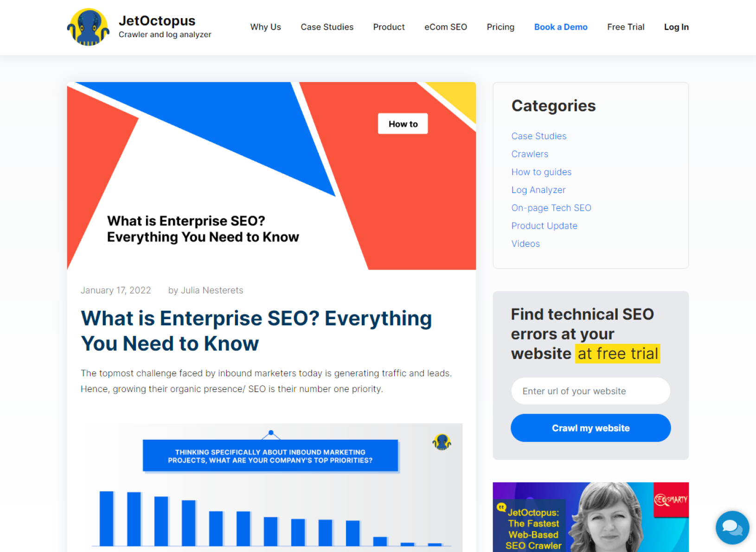Viewport: 756px width, 552px height.
Task: Click the Log In link
Action: tap(676, 27)
